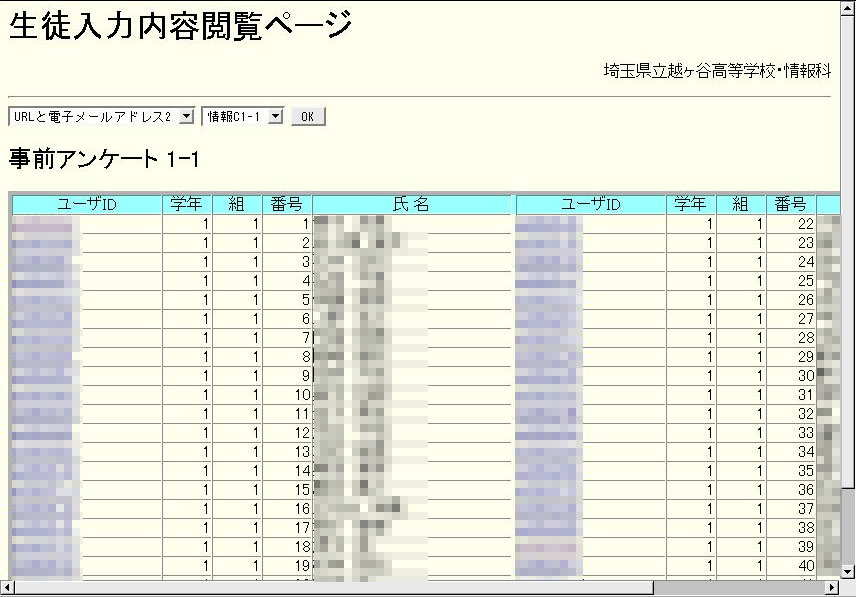Click the vertical scrollbar up arrow
This screenshot has height=597, width=856.
[x=847, y=8]
